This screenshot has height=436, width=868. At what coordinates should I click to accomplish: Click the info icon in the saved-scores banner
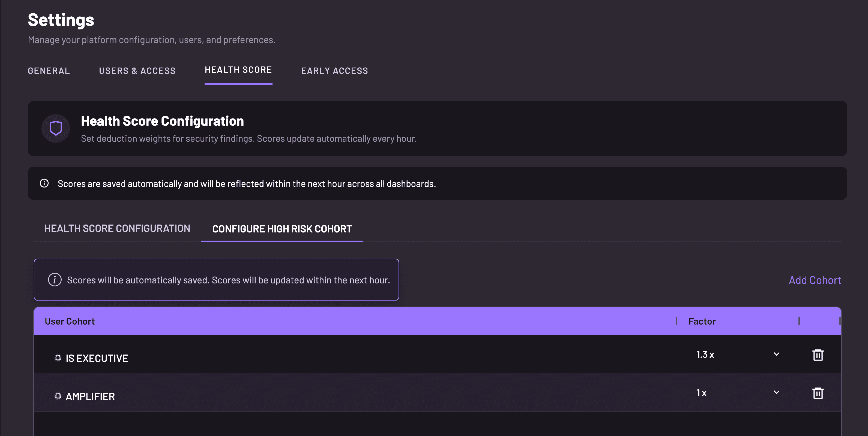tap(44, 183)
